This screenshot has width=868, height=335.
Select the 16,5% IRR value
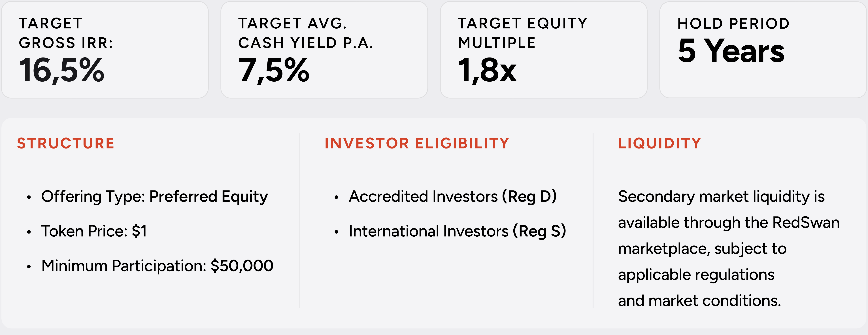pos(62,70)
